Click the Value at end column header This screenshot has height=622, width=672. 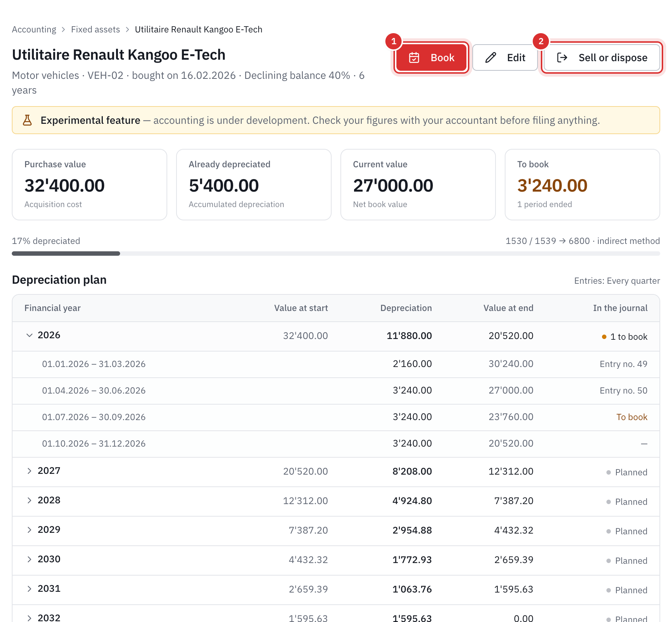coord(508,308)
